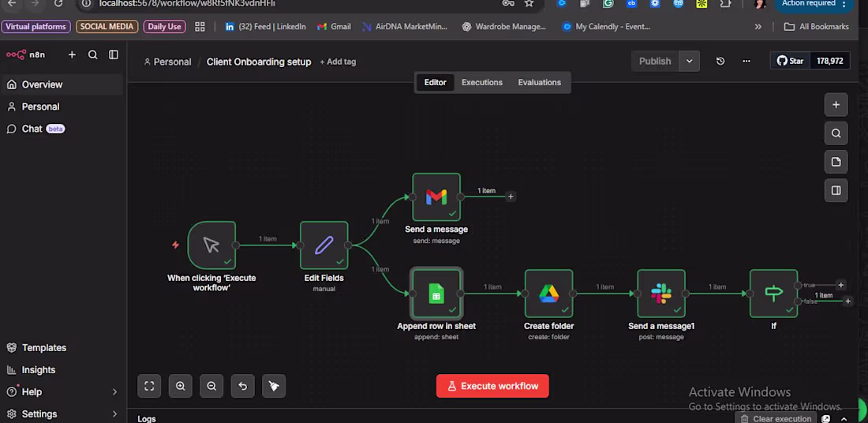Viewport: 868px width, 423px height.
Task: Open workflow history clock icon
Action: (720, 61)
